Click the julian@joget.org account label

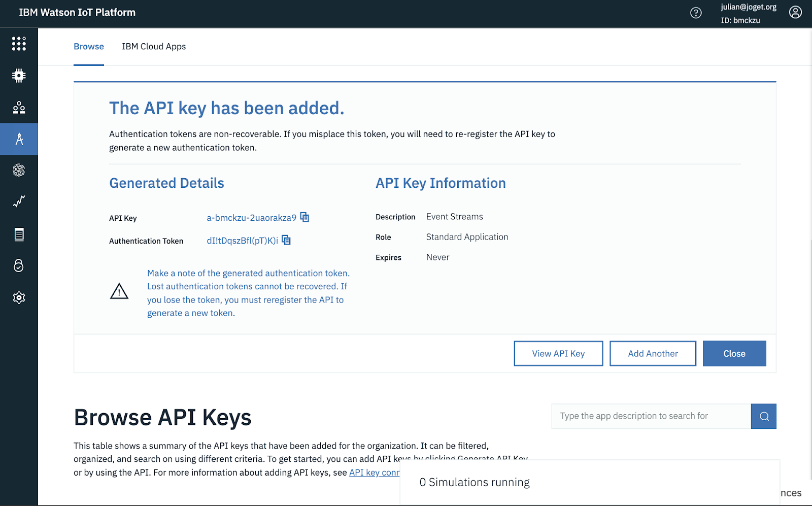(x=749, y=7)
